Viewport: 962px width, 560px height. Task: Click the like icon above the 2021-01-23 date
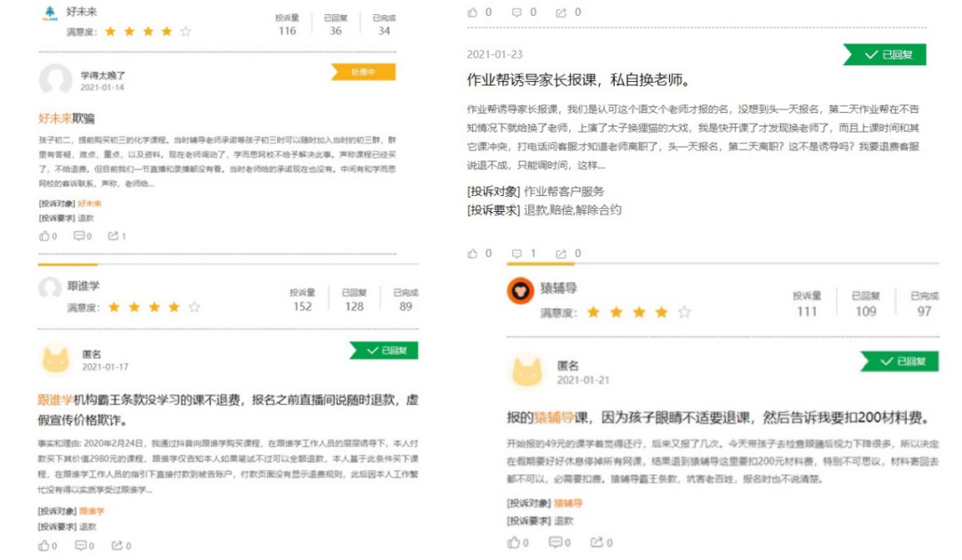[472, 12]
